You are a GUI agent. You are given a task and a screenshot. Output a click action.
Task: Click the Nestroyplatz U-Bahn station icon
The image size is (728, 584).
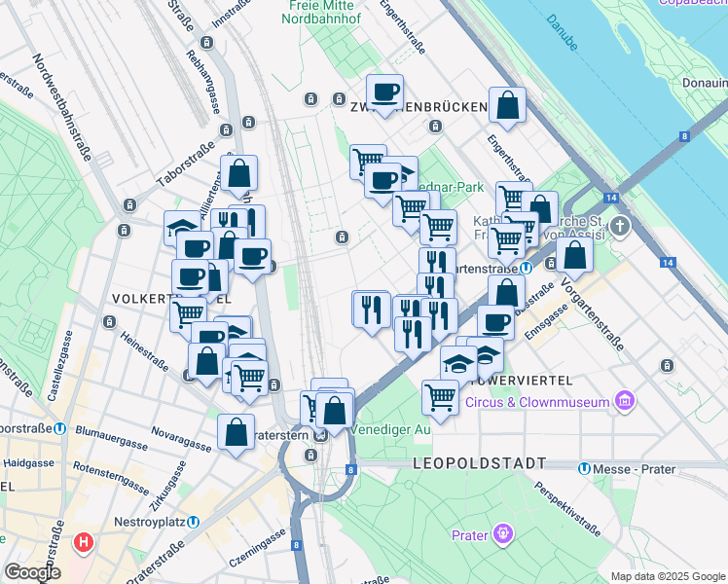coord(194,523)
